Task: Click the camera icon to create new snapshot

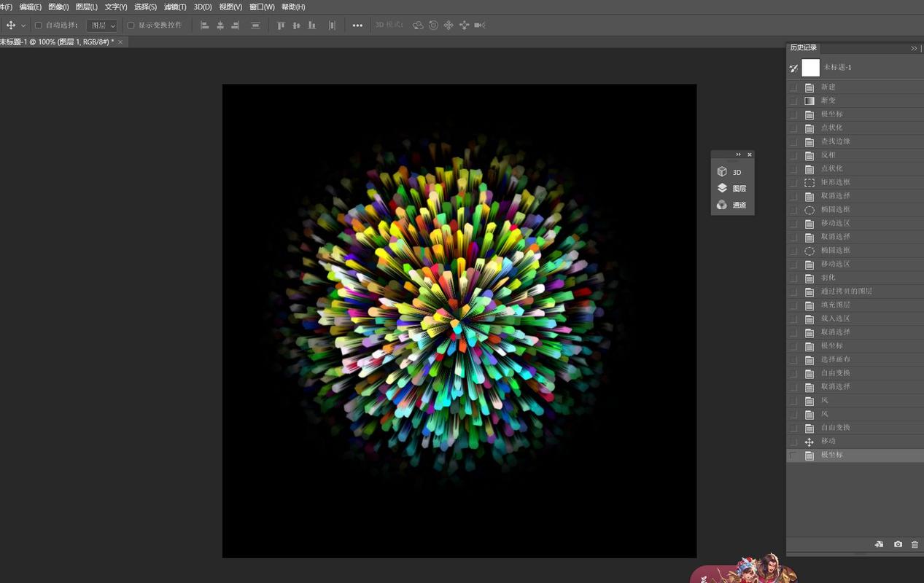Action: [898, 544]
